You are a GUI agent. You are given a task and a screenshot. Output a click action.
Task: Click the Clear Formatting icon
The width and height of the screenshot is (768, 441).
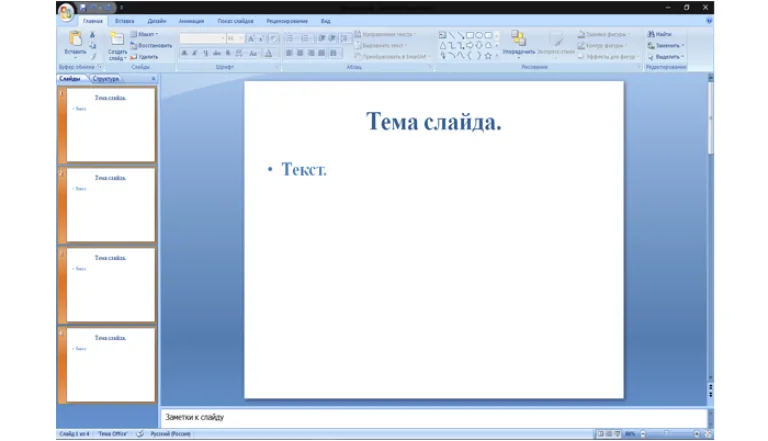point(274,39)
